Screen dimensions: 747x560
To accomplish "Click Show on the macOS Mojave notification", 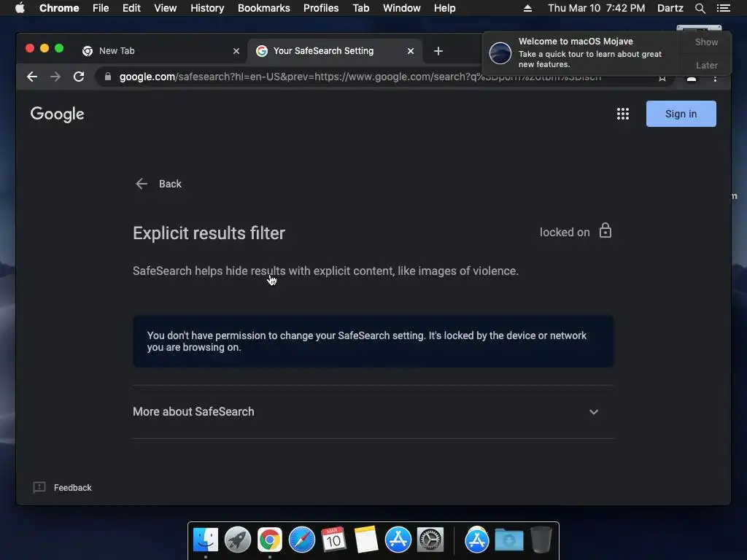I will pos(706,42).
